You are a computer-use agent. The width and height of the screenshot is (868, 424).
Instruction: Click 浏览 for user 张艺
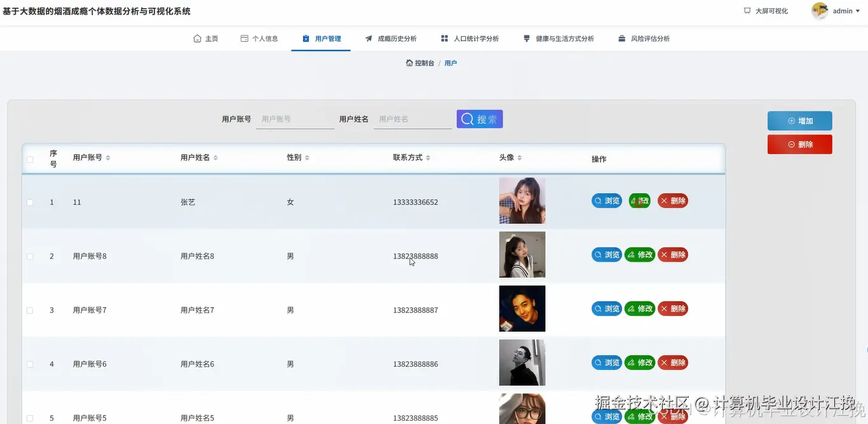[x=607, y=201]
